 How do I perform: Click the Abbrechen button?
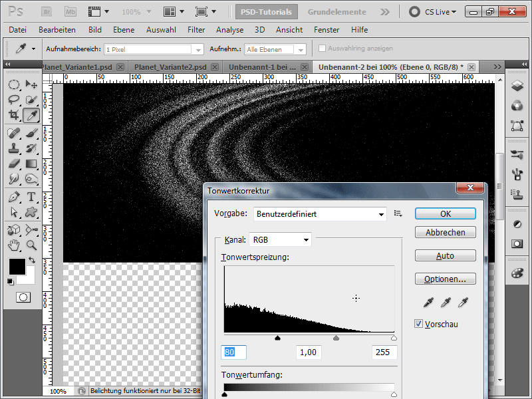445,232
